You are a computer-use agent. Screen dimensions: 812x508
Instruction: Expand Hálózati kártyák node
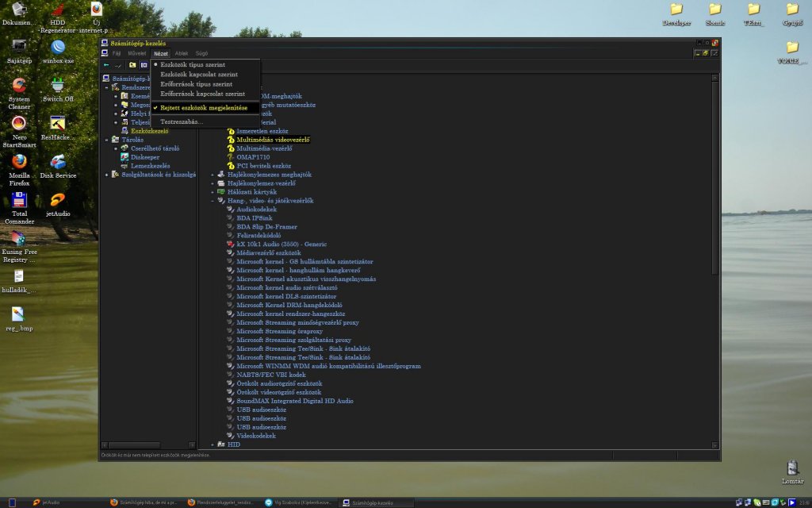[x=213, y=192]
